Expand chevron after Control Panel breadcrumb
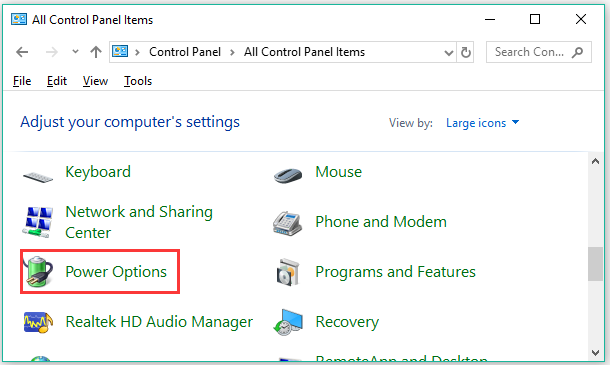The image size is (610, 365). pos(232,52)
